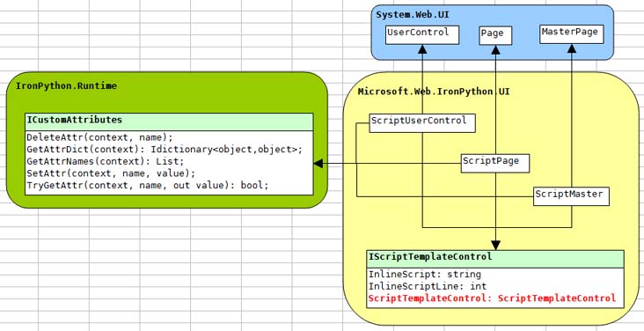Select the MasterPage class box
The width and height of the screenshot is (644, 331).
(572, 34)
